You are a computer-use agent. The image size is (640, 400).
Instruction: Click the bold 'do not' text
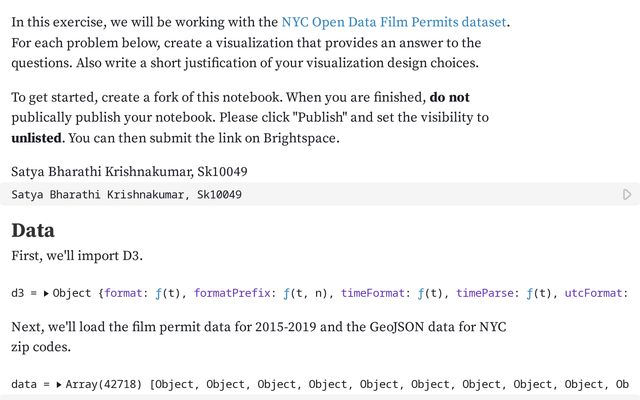tap(449, 97)
